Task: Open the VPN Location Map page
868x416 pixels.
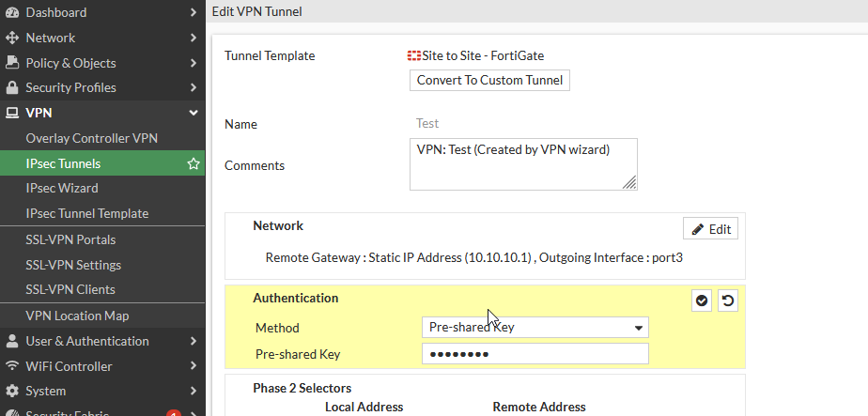Action: tap(77, 316)
